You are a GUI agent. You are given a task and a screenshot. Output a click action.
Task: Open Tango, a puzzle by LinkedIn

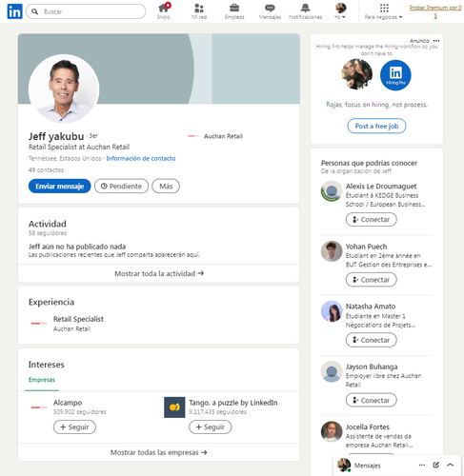[x=233, y=403]
